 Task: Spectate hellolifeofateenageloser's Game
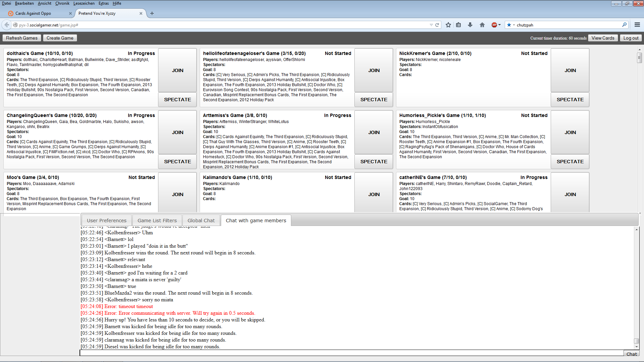(x=374, y=100)
